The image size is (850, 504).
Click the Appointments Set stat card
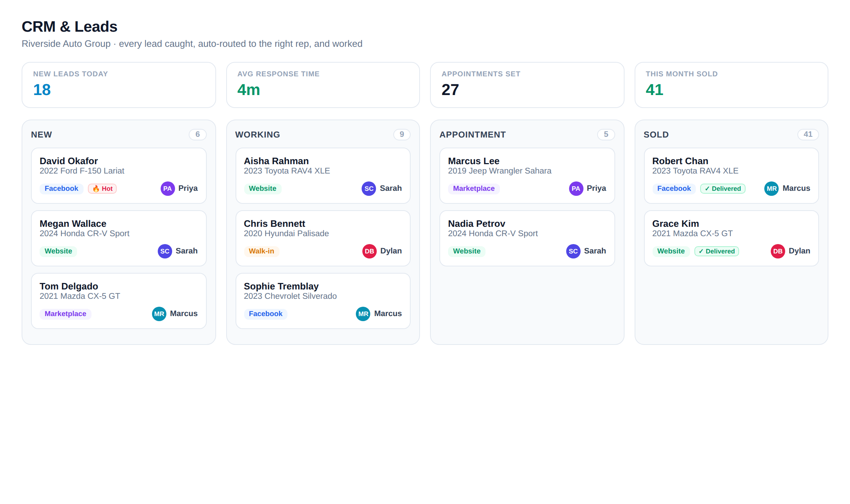(527, 85)
